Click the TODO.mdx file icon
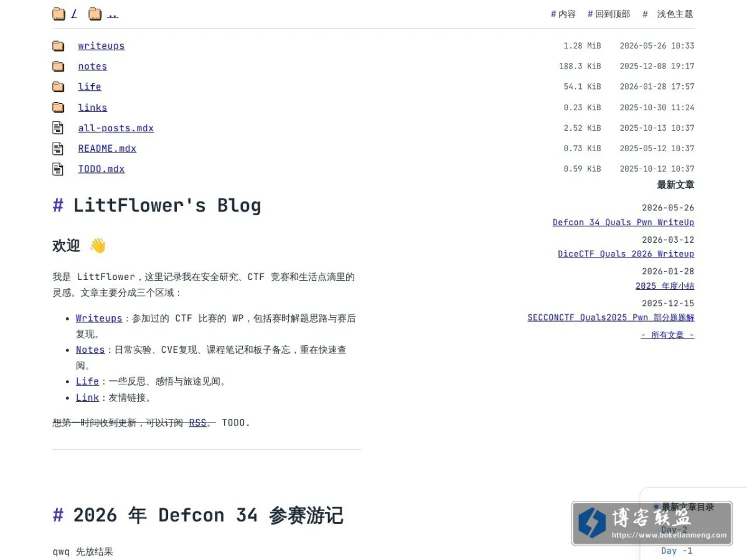This screenshot has width=747, height=560. [58, 169]
